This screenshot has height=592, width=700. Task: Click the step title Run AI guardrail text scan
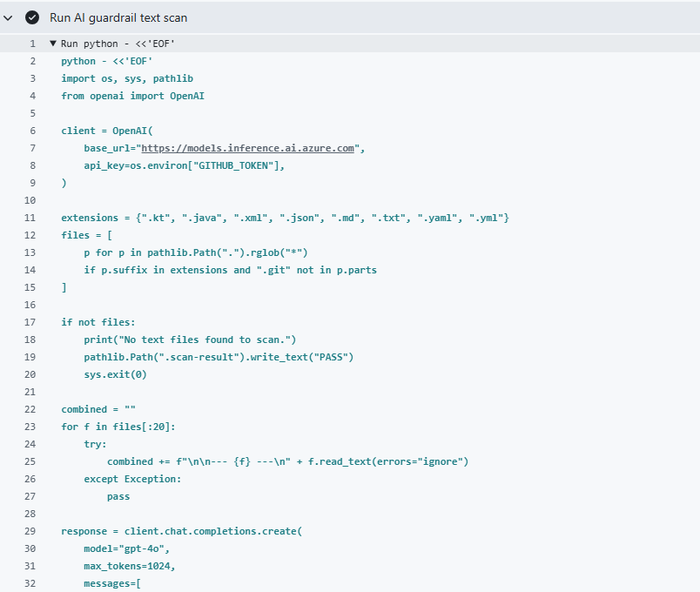[x=118, y=17]
